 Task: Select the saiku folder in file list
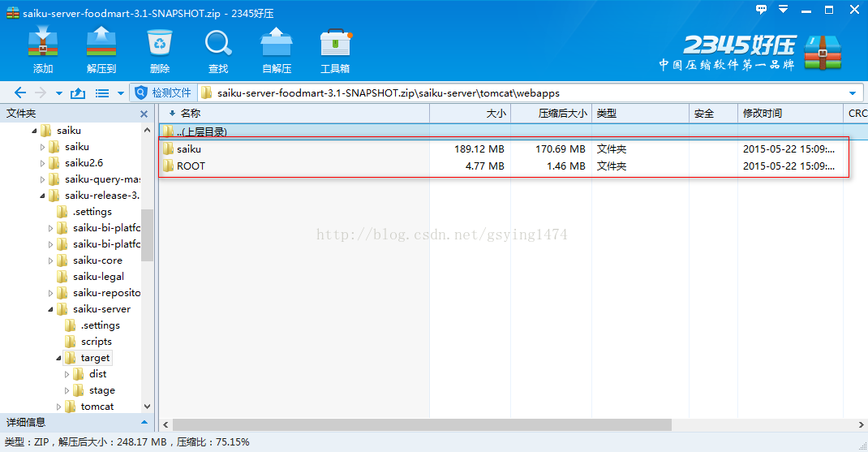point(189,149)
